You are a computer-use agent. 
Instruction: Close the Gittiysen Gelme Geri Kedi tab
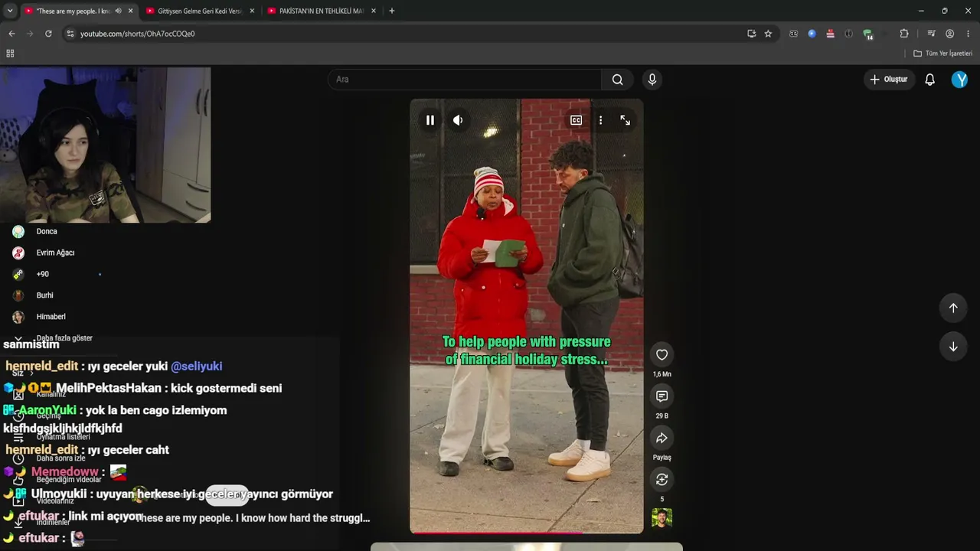(253, 11)
